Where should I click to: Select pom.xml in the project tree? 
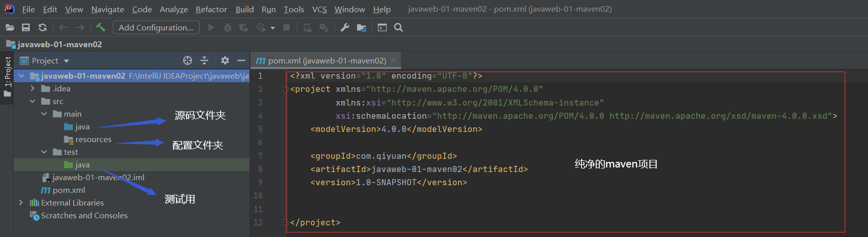coord(68,190)
